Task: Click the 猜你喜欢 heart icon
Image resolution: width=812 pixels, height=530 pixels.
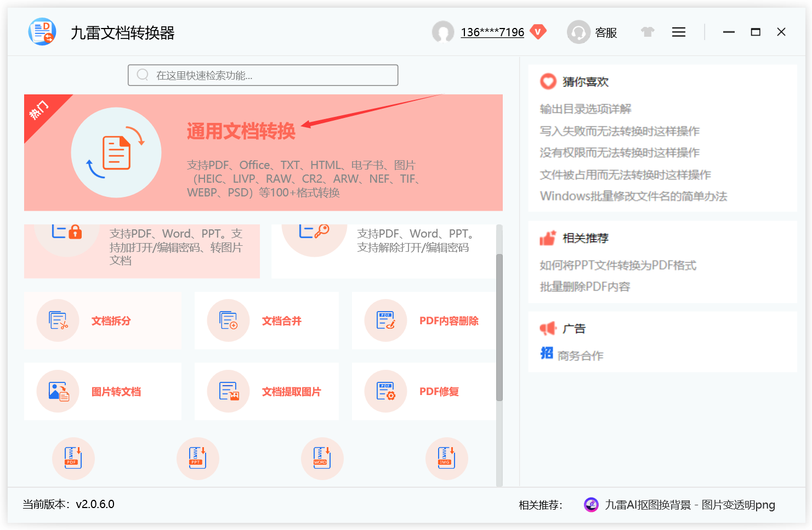Action: [x=548, y=82]
